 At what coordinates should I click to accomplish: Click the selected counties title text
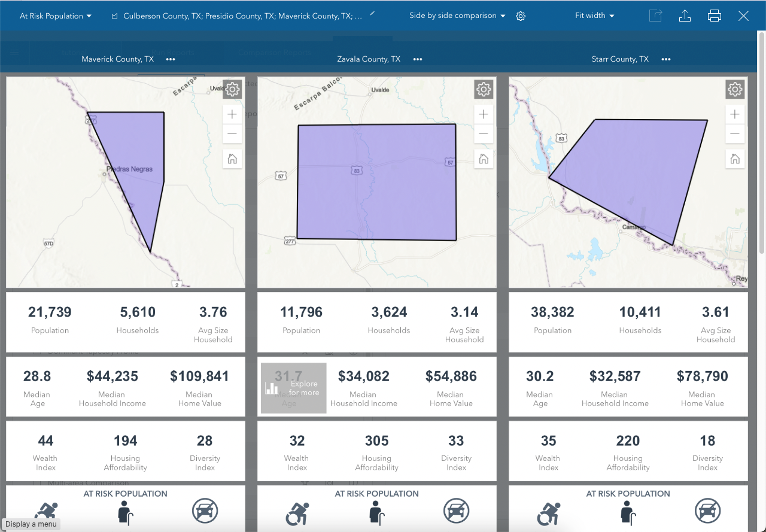click(x=242, y=16)
